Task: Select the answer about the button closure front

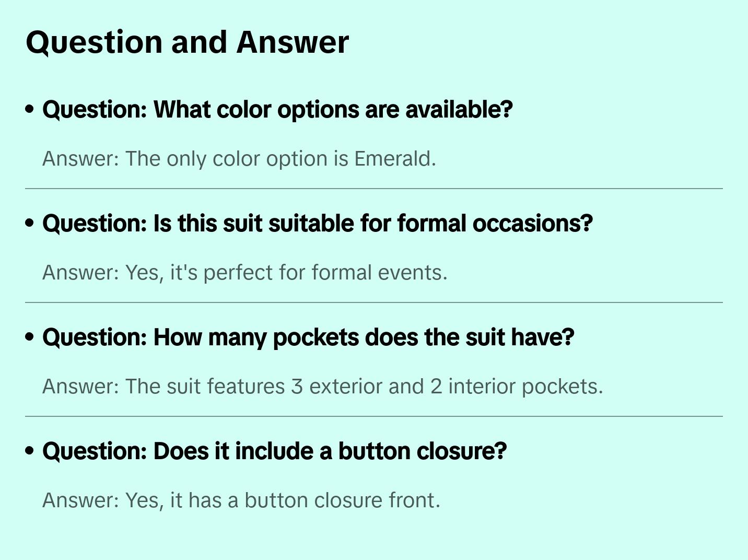Action: point(241,500)
